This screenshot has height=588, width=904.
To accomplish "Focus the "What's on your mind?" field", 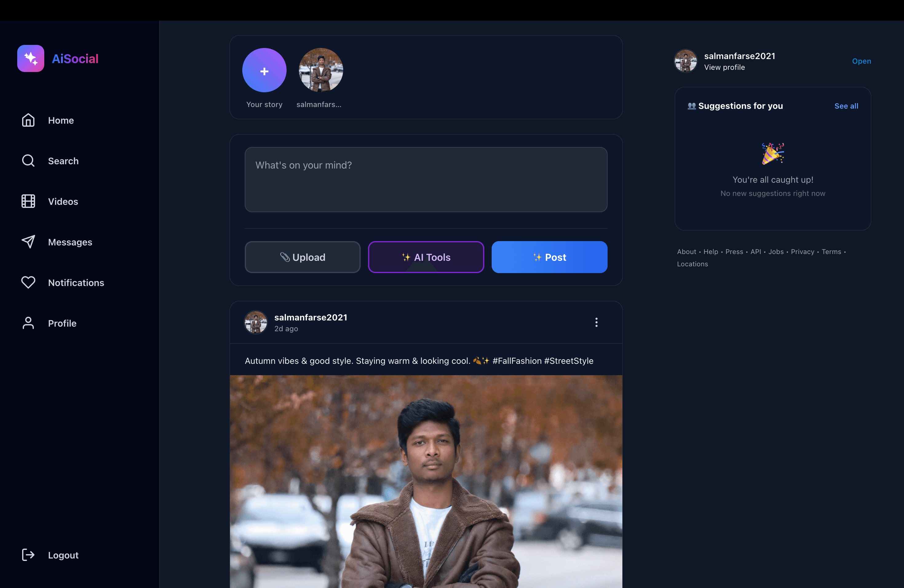I will tap(426, 179).
